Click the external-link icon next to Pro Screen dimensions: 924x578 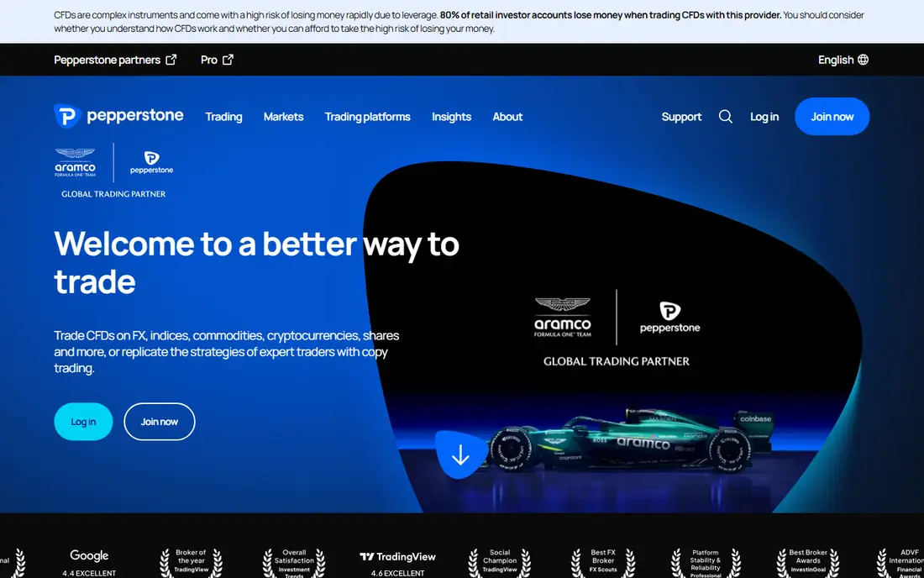click(228, 60)
